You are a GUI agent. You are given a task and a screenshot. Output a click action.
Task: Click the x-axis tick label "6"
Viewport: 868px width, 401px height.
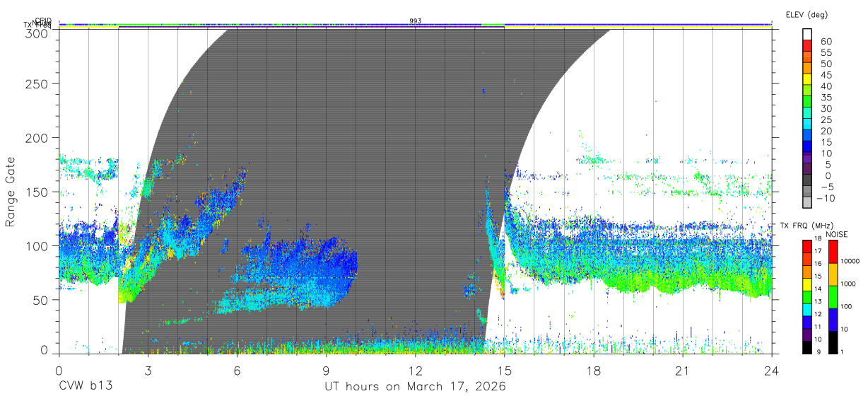coord(237,371)
